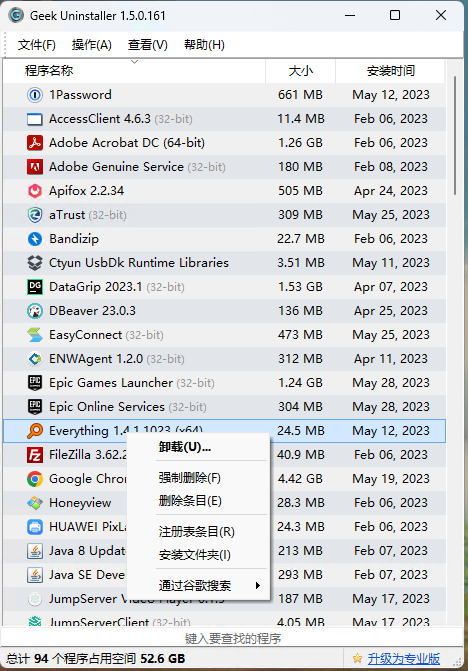Click the 升级为专业版 upgrade link
468x671 pixels.
click(x=403, y=659)
